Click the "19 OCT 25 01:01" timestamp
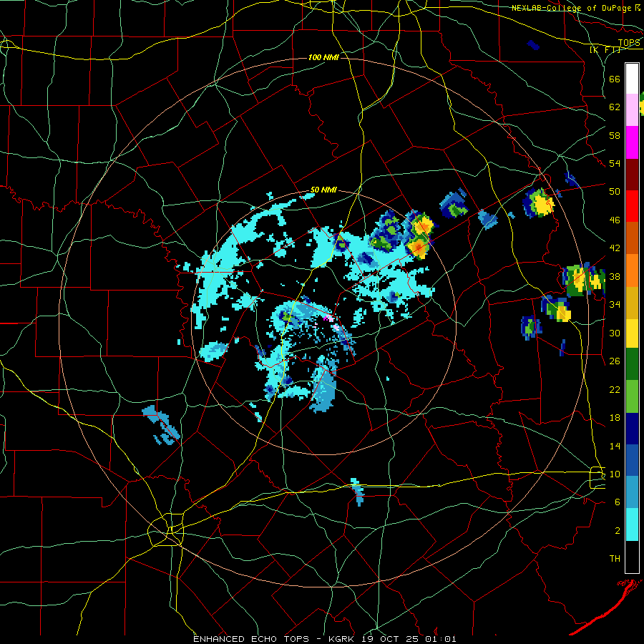The height and width of the screenshot is (644, 644). (x=409, y=639)
